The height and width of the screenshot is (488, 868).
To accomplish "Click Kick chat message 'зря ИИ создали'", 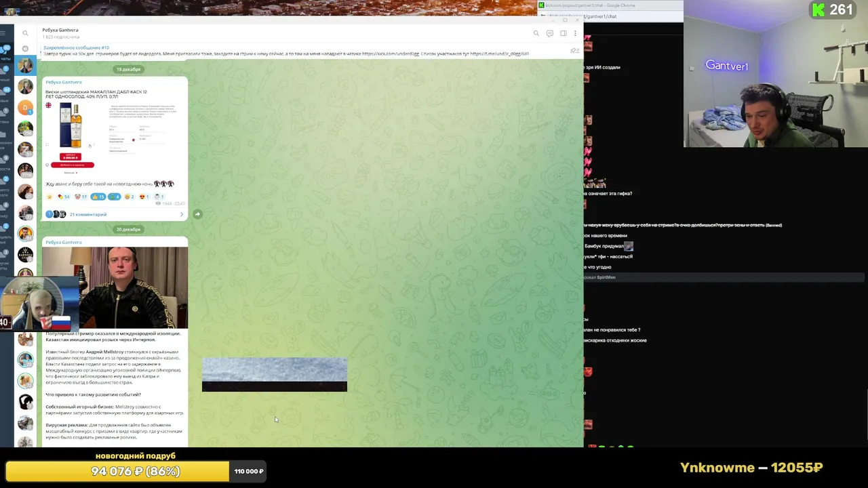I will pos(602,67).
